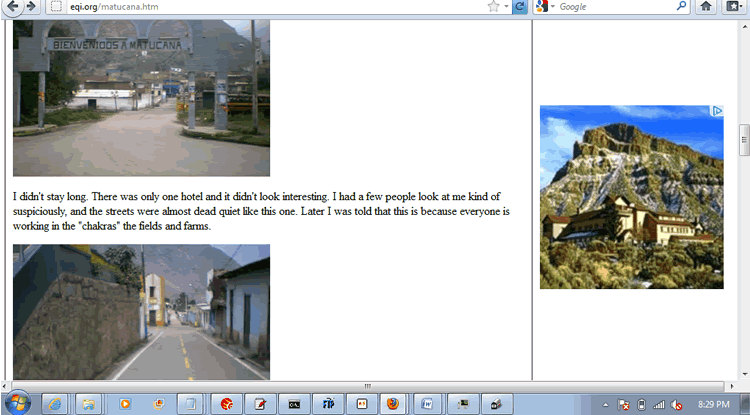
Task: Click the horizontal scrollbar right arrow
Action: [x=731, y=386]
